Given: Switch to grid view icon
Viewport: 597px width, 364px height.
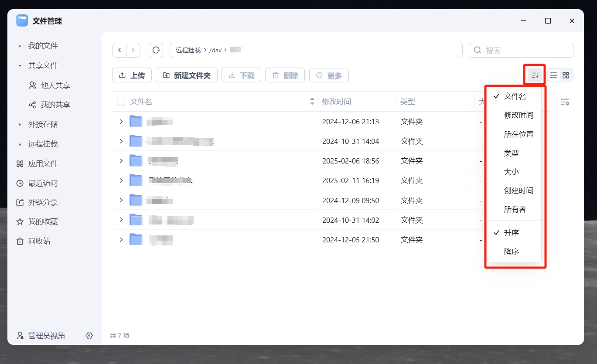Looking at the screenshot, I should click(x=566, y=75).
